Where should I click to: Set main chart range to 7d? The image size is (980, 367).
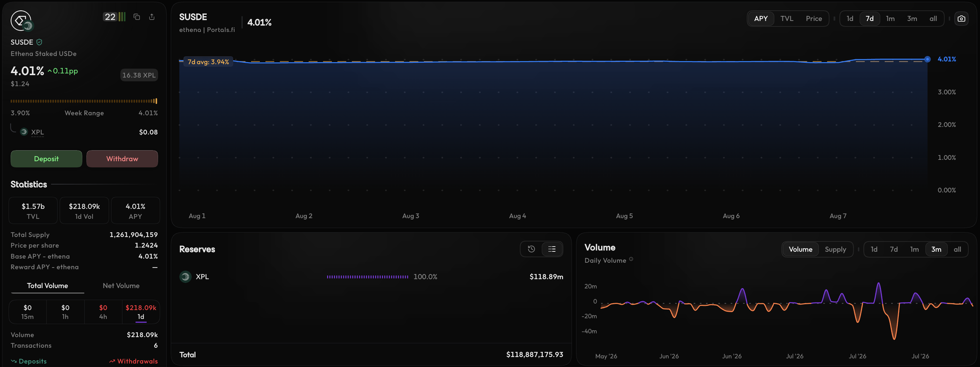point(870,19)
